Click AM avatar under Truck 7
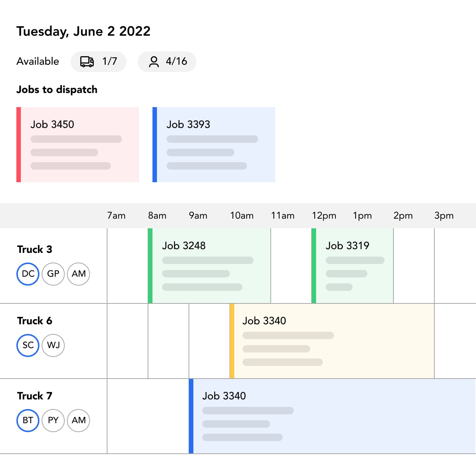Viewport: 476px width, 476px height. pyautogui.click(x=78, y=421)
